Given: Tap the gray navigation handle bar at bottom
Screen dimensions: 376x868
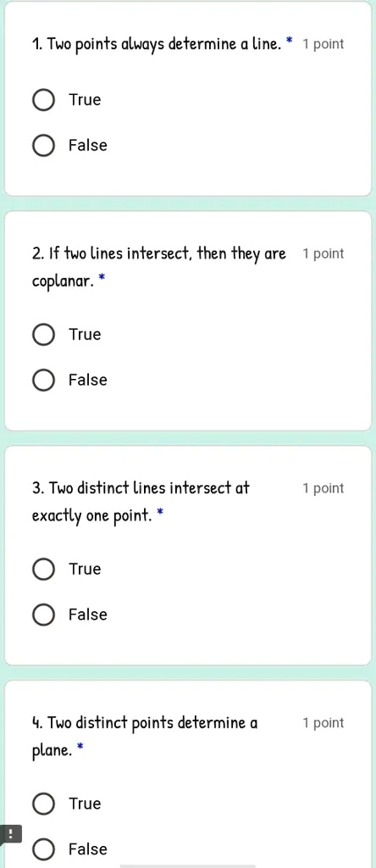Looking at the screenshot, I should 187,865.
